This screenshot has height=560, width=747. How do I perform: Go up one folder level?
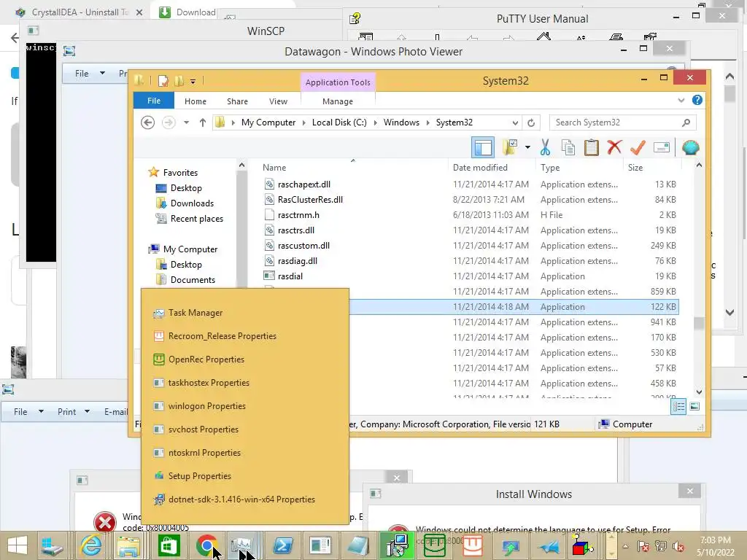tap(203, 122)
